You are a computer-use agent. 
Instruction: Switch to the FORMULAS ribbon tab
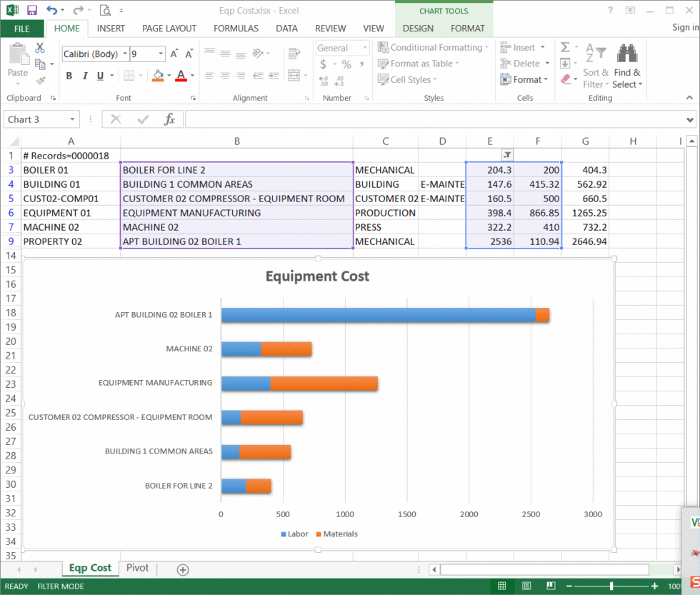(236, 29)
